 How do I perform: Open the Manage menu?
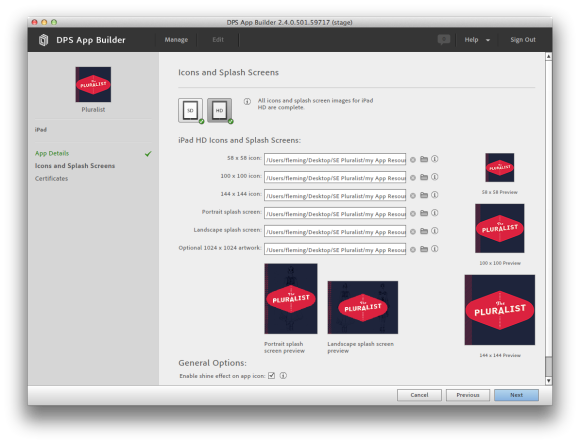tap(176, 40)
